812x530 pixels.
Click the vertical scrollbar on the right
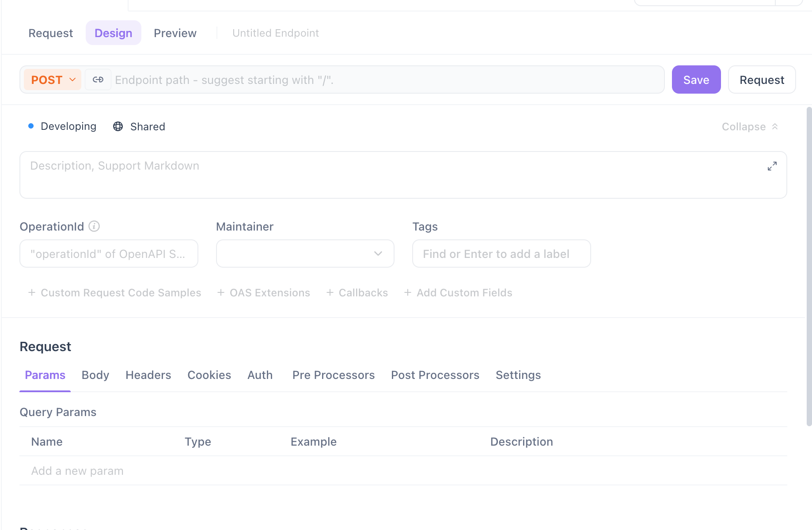pyautogui.click(x=809, y=265)
